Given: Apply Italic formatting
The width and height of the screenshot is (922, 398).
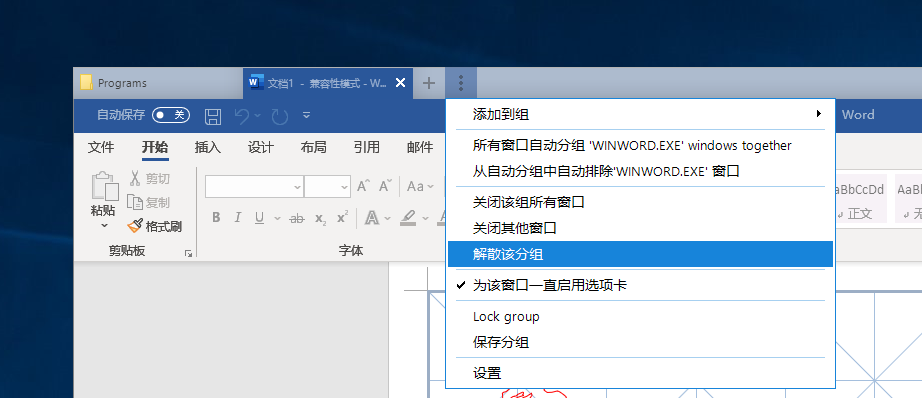Looking at the screenshot, I should pos(238,218).
